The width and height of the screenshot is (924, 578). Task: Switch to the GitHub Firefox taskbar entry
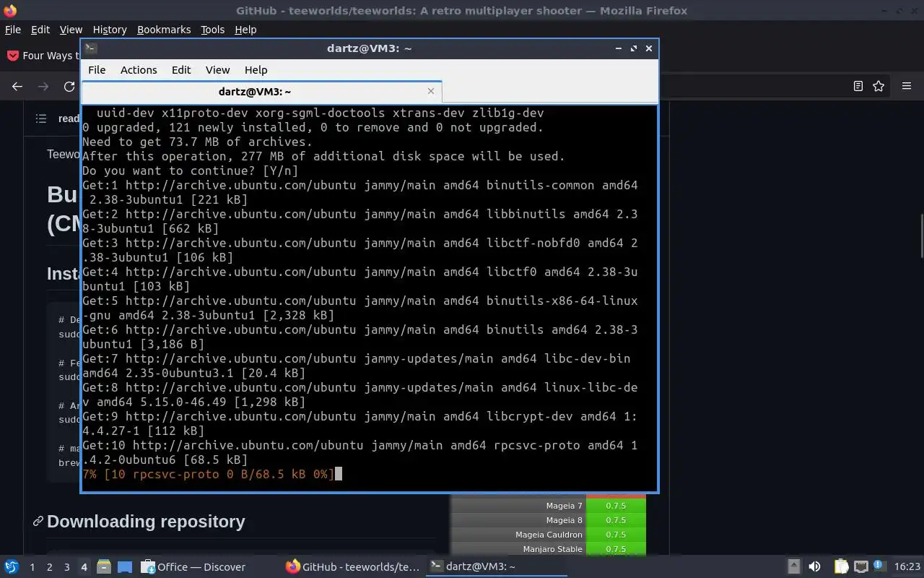[352, 567]
